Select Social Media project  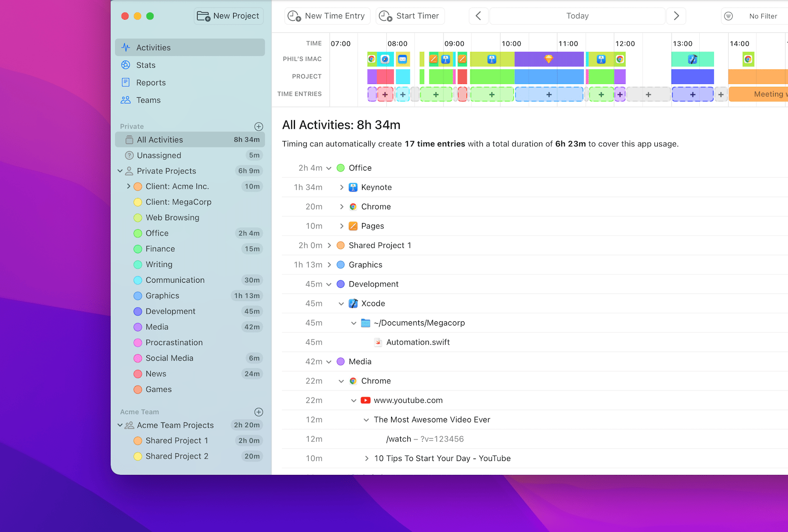190,358
